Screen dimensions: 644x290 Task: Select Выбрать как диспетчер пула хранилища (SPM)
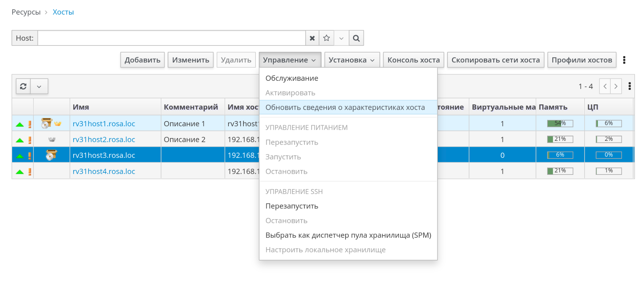348,235
